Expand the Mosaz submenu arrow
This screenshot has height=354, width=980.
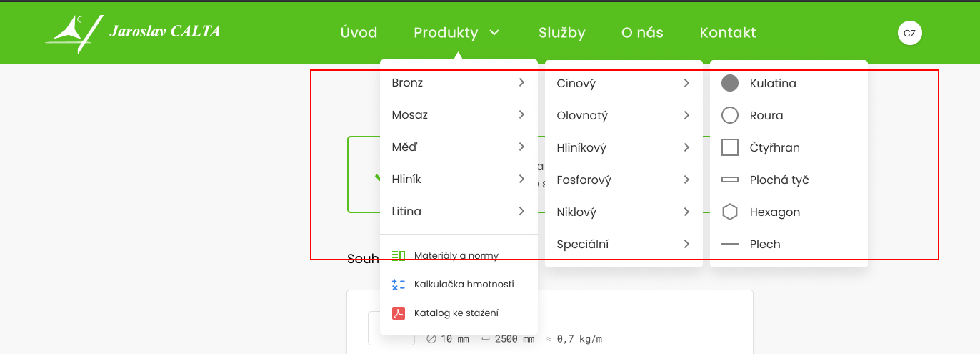(522, 114)
